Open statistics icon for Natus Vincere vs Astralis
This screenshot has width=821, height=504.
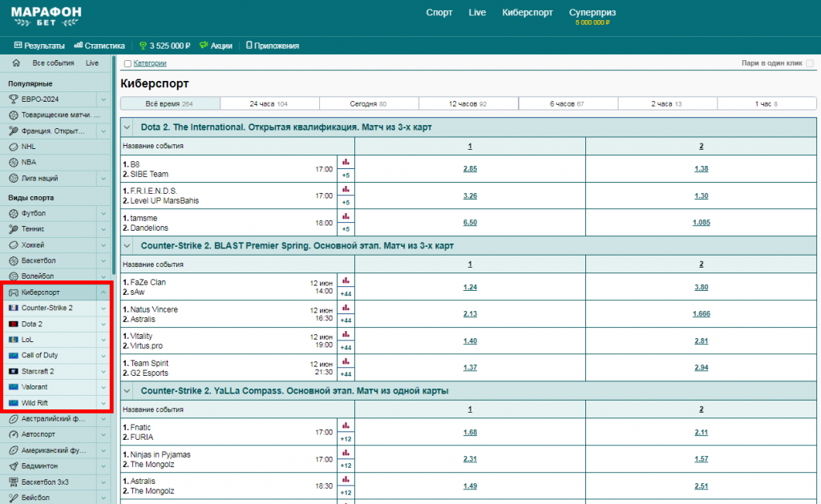(x=346, y=308)
